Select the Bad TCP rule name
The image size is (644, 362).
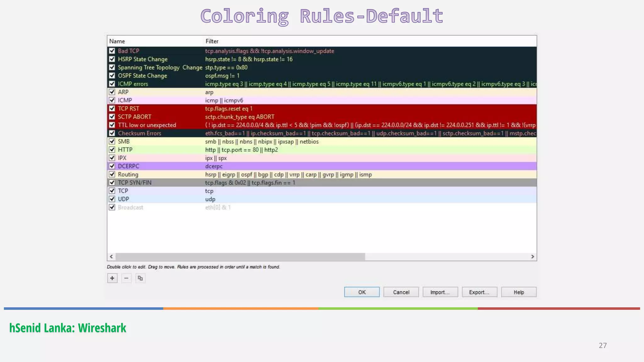coord(128,51)
